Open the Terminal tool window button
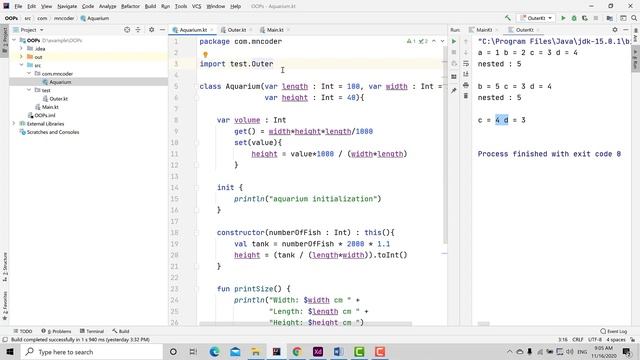 point(92,331)
